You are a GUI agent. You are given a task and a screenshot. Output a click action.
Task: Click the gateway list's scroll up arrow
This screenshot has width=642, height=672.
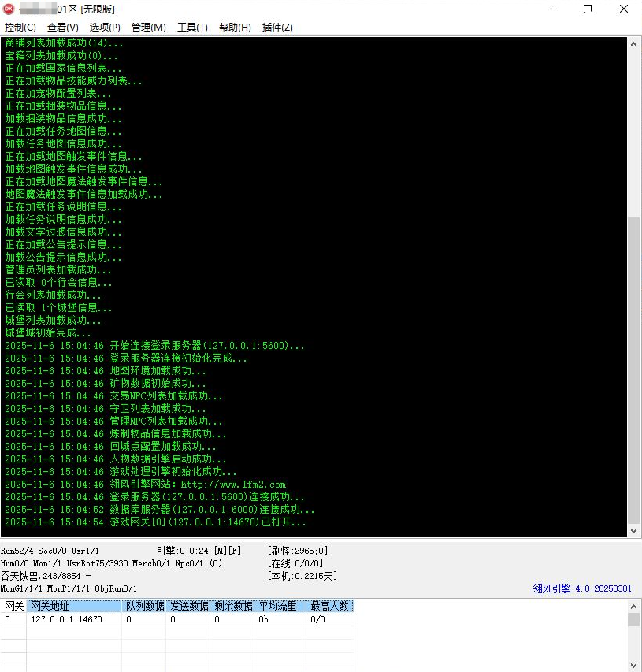(x=634, y=606)
